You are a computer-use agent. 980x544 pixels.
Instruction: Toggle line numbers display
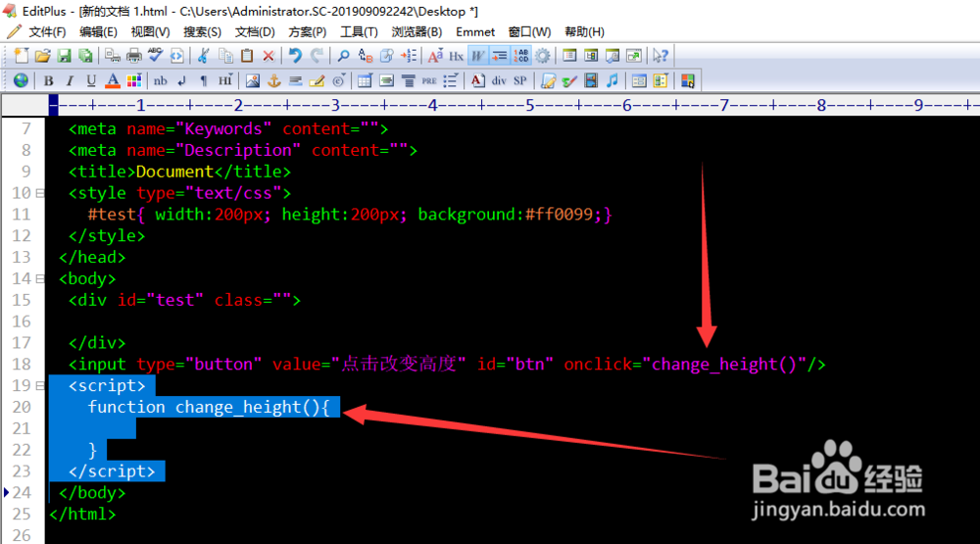[x=520, y=56]
